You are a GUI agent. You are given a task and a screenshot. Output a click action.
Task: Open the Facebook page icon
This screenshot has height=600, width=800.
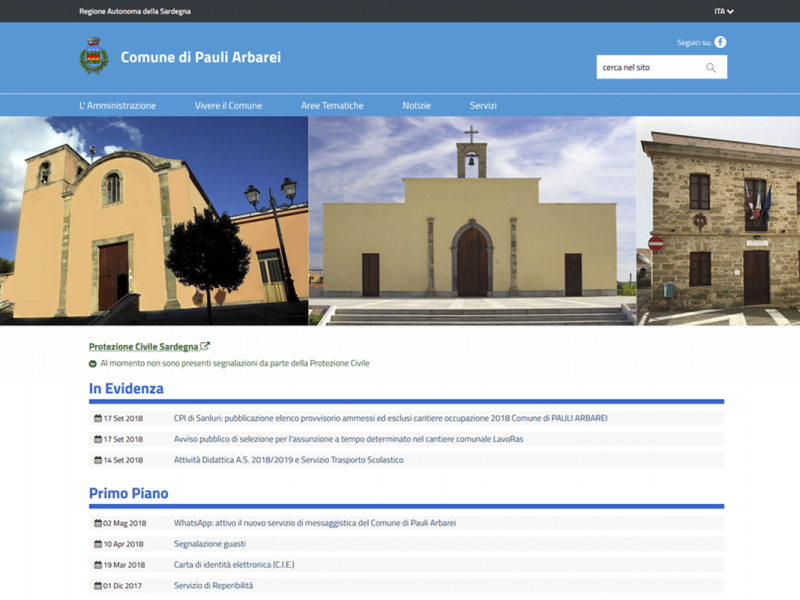[720, 42]
